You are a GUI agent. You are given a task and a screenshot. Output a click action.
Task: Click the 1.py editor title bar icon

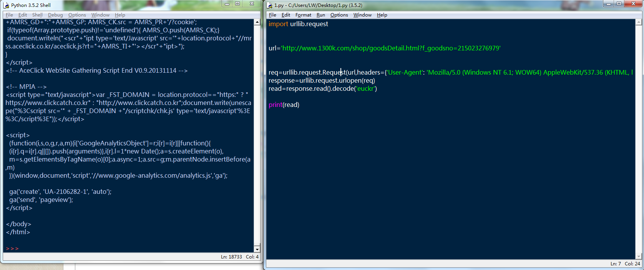click(270, 5)
